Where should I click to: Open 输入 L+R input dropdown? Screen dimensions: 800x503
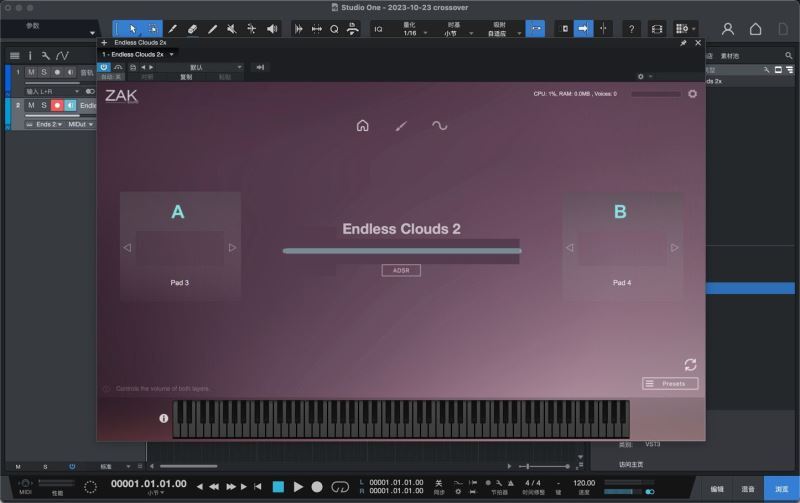click(53, 91)
